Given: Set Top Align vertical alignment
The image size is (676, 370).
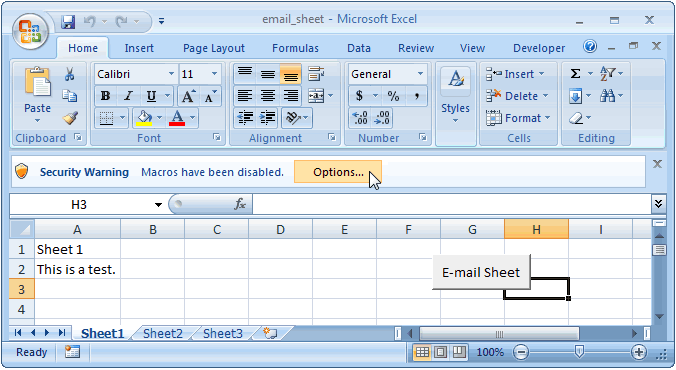Looking at the screenshot, I should (x=245, y=74).
